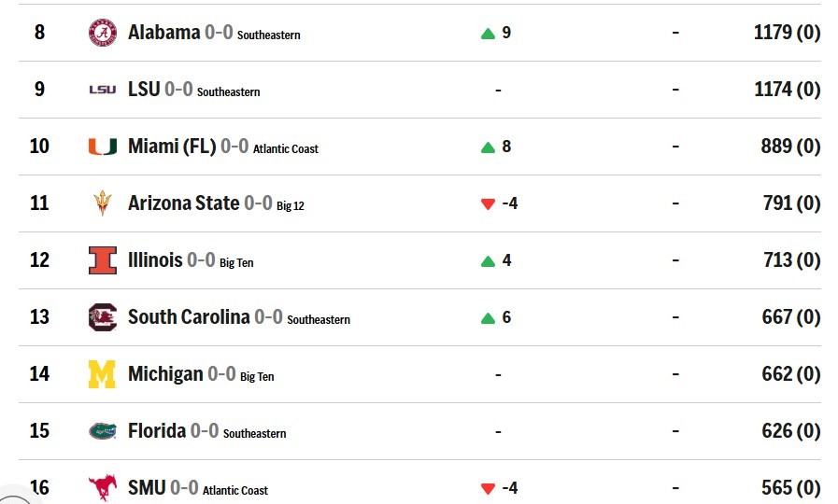The height and width of the screenshot is (504, 838).
Task: Click the Southeastern conference label next to Florida
Action: [254, 433]
